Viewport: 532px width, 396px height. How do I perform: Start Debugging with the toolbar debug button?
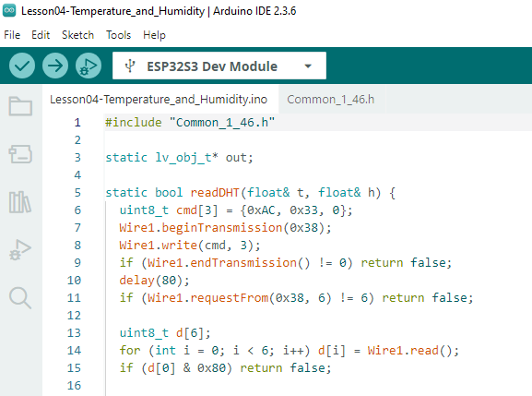click(x=89, y=66)
